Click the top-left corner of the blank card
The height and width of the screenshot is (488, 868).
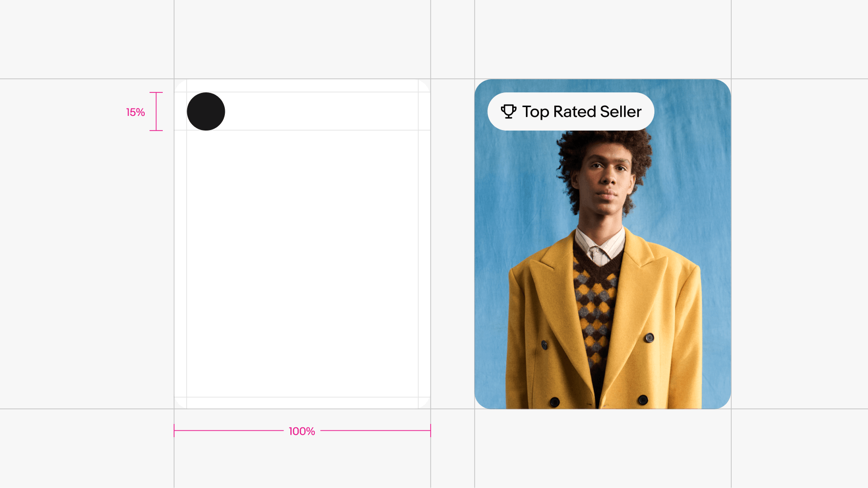176,81
